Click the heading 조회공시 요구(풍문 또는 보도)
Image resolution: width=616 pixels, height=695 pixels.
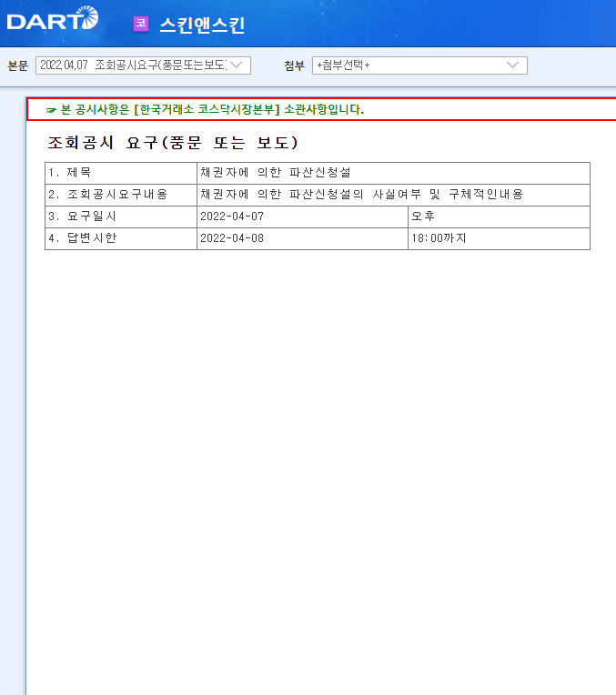(x=173, y=143)
